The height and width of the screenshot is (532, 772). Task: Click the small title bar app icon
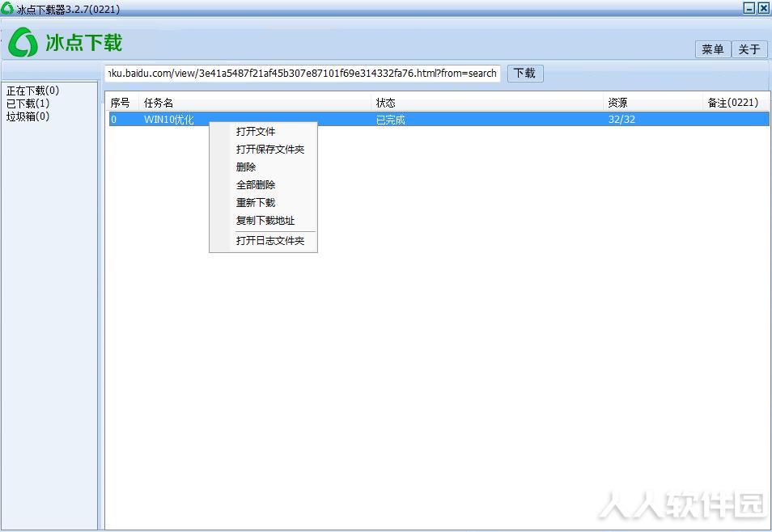(x=7, y=8)
